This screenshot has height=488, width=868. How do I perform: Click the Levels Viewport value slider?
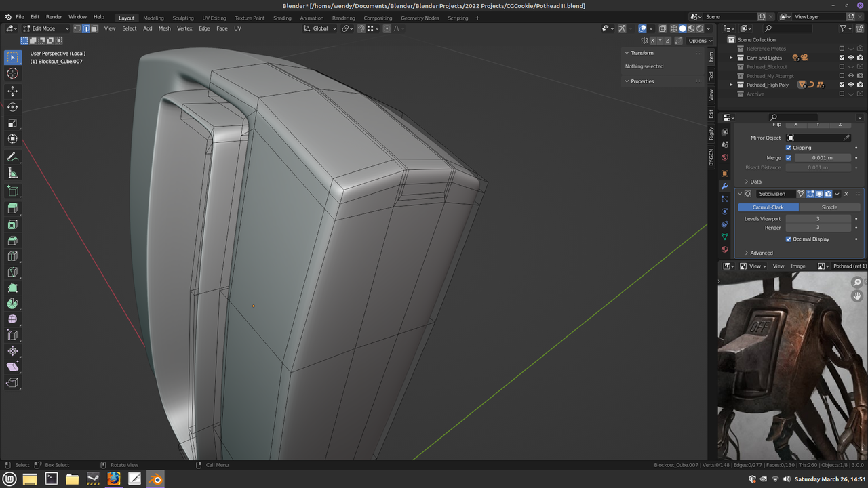818,219
